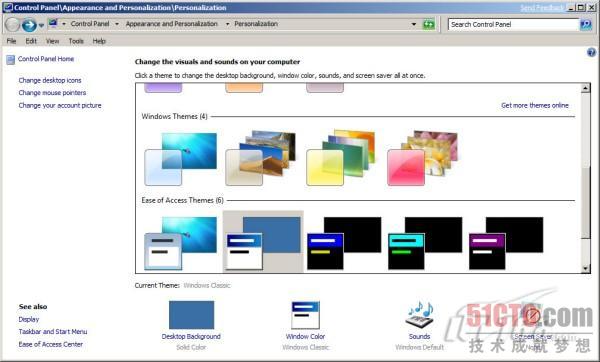Click the Search Control Panel field
Screen dimensions: 600x362
[x=513, y=24]
